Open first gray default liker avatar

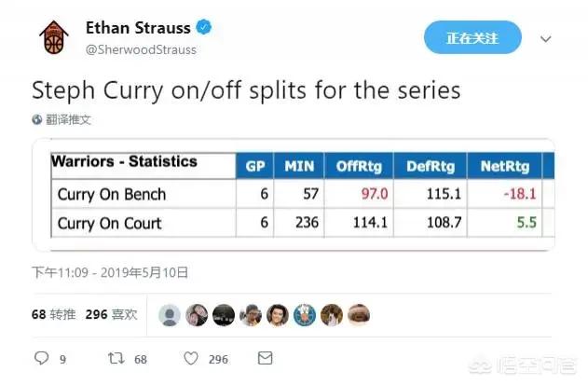[x=170, y=315]
